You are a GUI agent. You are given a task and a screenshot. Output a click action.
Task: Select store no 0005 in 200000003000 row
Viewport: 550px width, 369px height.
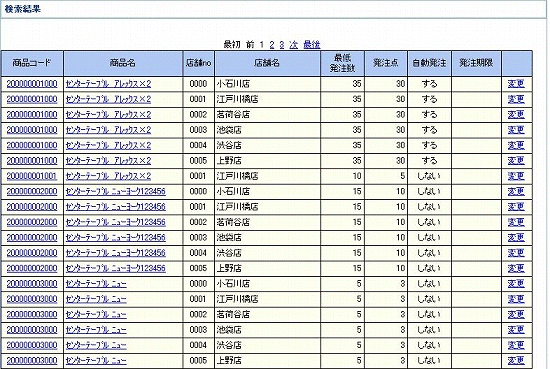click(x=198, y=361)
